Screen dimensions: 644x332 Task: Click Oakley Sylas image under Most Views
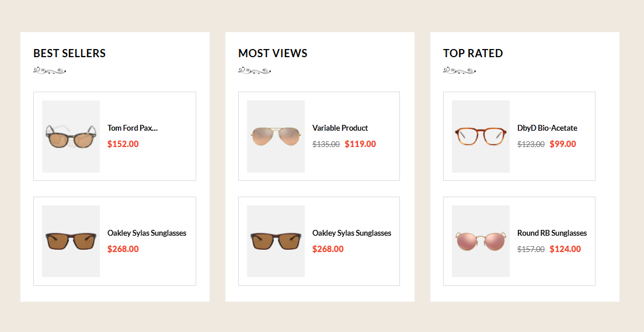[x=276, y=241]
